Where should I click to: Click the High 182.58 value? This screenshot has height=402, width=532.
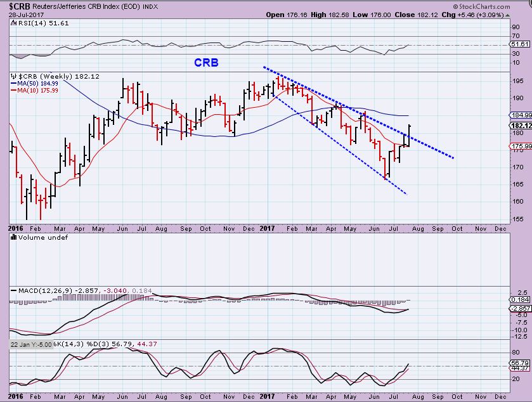coord(330,15)
